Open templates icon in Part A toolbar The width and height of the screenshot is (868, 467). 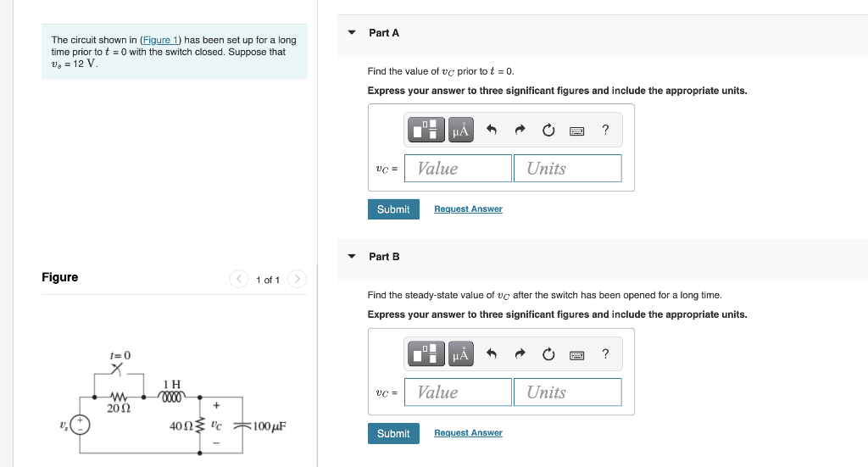pyautogui.click(x=426, y=130)
